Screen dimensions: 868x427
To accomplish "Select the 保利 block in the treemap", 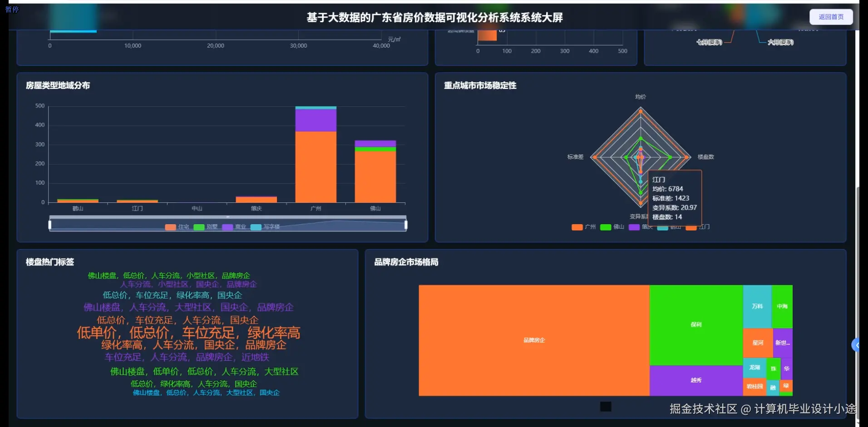I will [x=695, y=324].
